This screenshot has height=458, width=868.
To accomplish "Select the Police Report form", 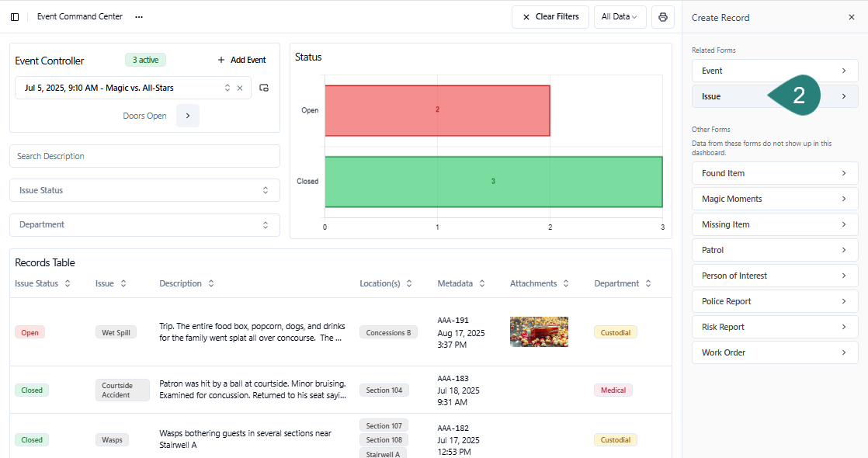I will tap(774, 301).
